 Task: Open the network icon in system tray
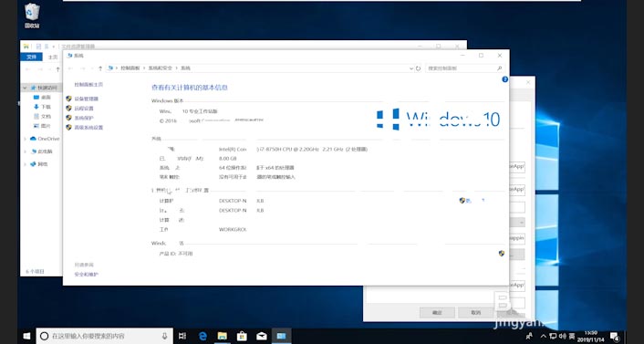coord(553,336)
